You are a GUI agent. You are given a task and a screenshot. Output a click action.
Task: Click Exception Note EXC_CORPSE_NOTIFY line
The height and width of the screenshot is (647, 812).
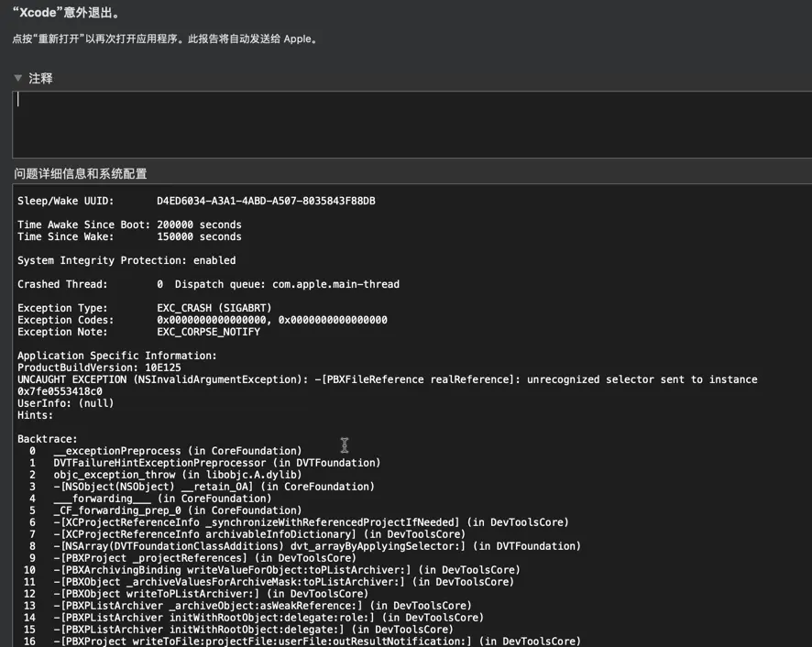coord(138,332)
